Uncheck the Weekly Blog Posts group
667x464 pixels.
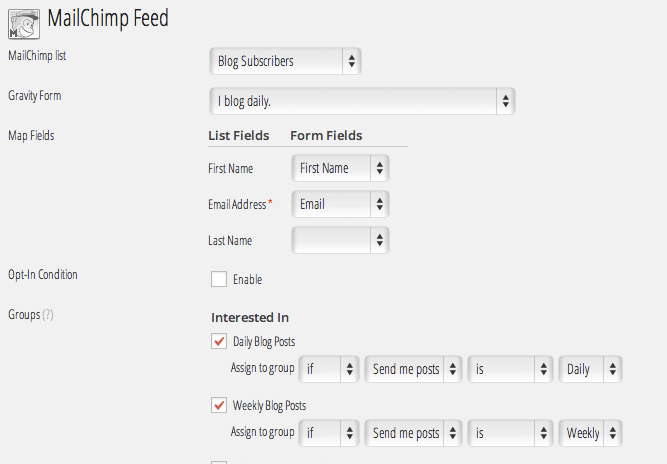click(x=219, y=405)
